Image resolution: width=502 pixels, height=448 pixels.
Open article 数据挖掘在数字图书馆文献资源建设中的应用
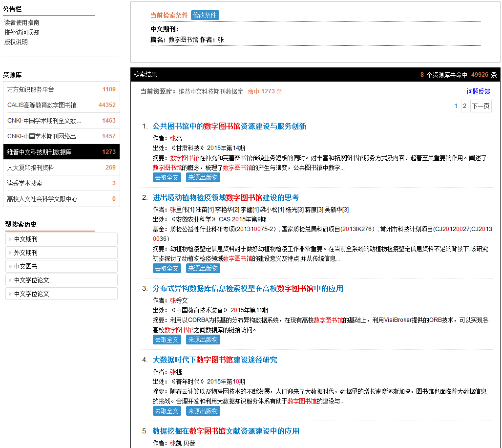[x=226, y=431]
